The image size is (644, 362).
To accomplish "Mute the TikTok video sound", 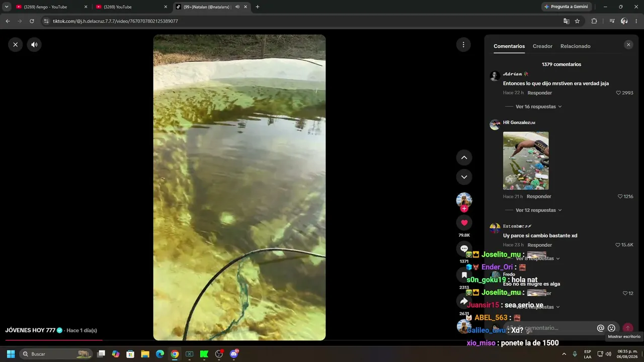I will coord(34,45).
